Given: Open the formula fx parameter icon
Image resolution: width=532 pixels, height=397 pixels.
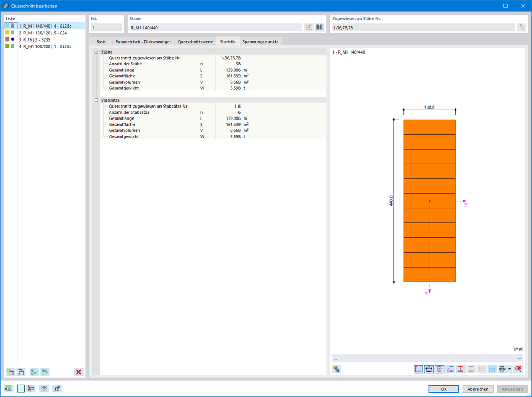Looking at the screenshot, I should coord(57,389).
